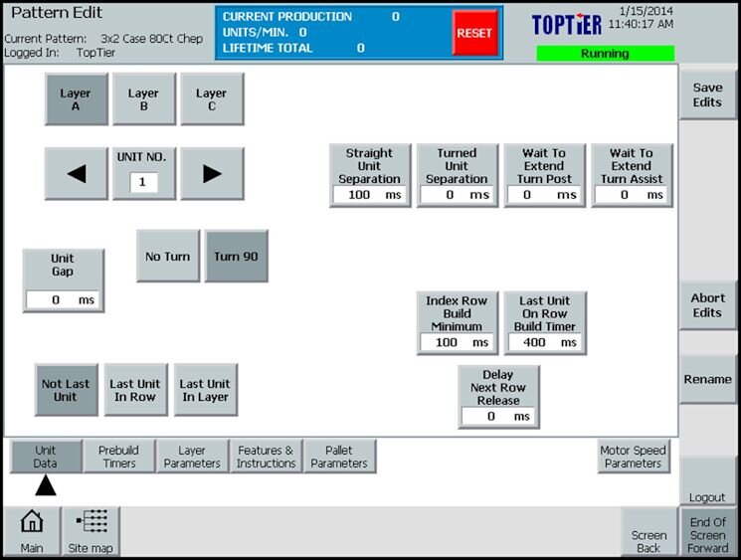Mark unit as Last Unit In Layer
Image resolution: width=741 pixels, height=560 pixels.
205,390
